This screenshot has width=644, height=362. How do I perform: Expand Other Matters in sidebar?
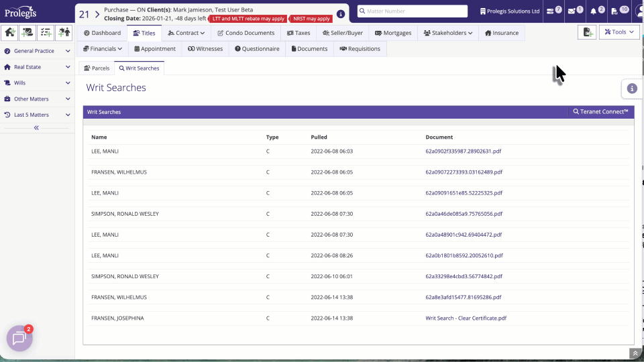[x=37, y=99]
